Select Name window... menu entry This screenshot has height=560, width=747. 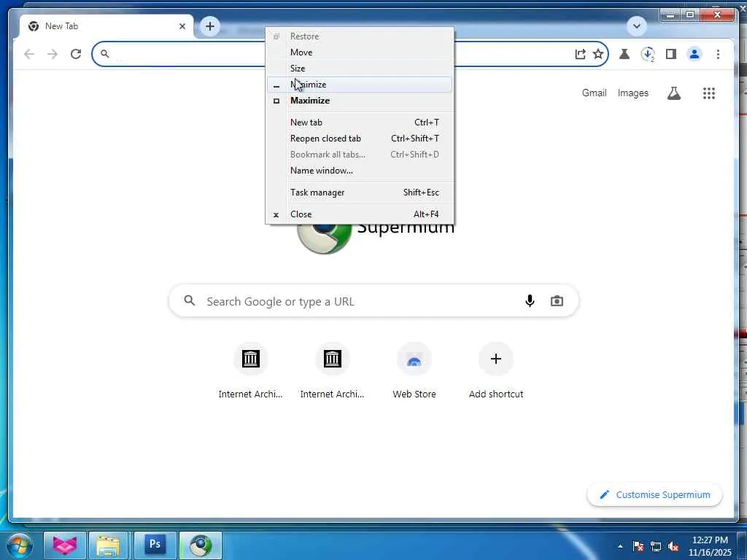tap(359, 171)
